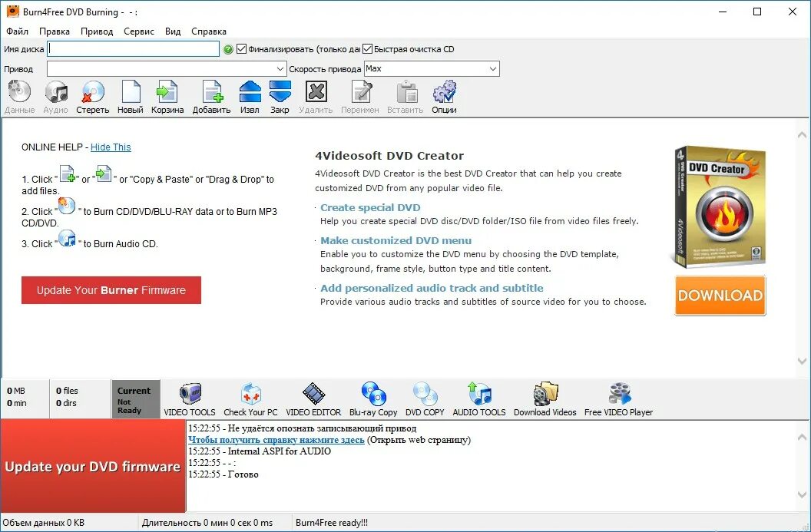
Task: Open Make customized DVD menu link
Action: (x=396, y=240)
